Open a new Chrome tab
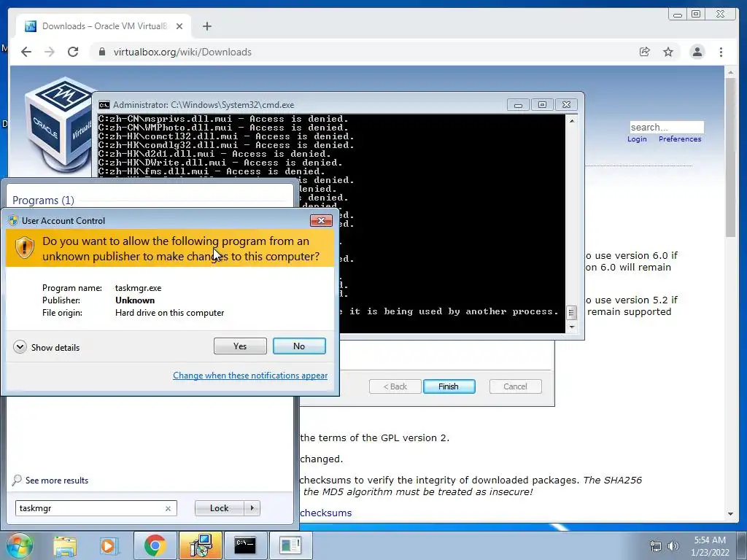This screenshot has height=560, width=747. [x=206, y=26]
